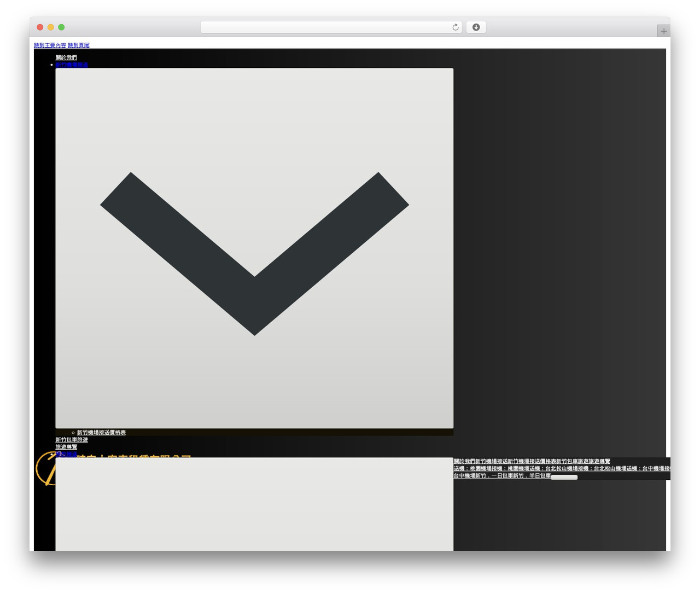
Task: Focus the browser address bar
Action: pos(331,27)
